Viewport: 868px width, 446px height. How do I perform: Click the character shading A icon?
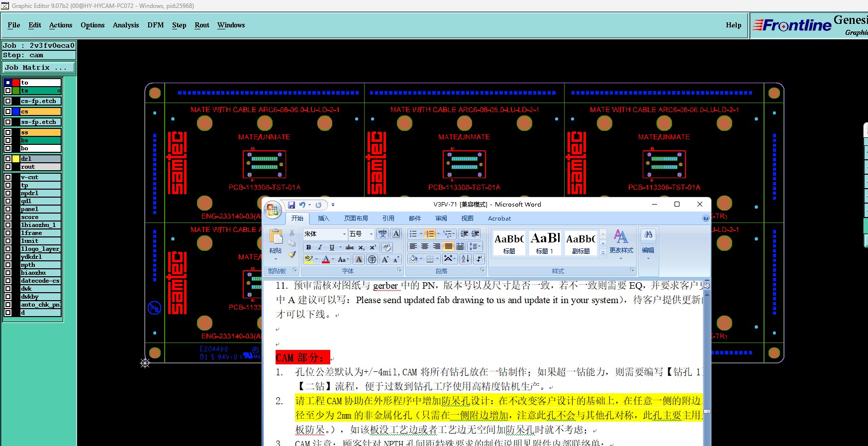point(359,259)
